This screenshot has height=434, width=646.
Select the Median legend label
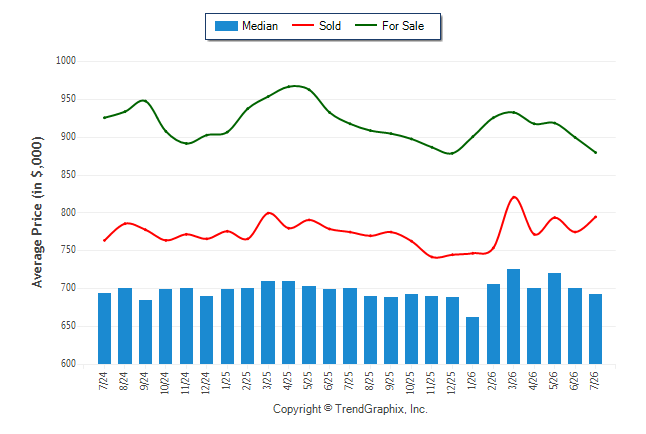point(260,26)
